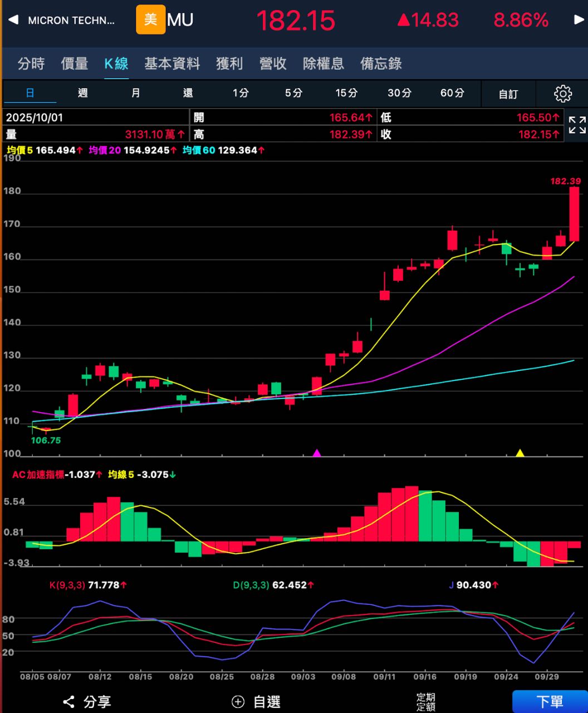This screenshot has height=713, width=588.
Task: Select the 60分 interval
Action: pos(452,93)
